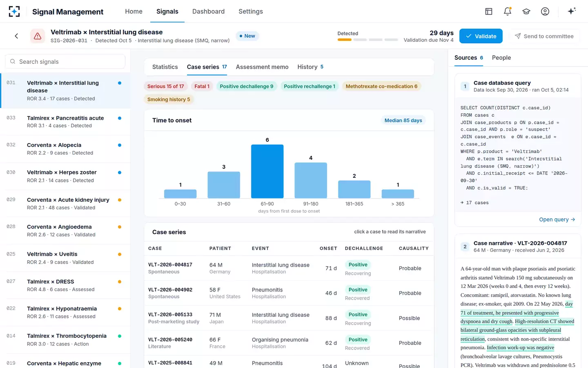Click the Validate button
Image resolution: width=588 pixels, height=368 pixels.
point(481,36)
